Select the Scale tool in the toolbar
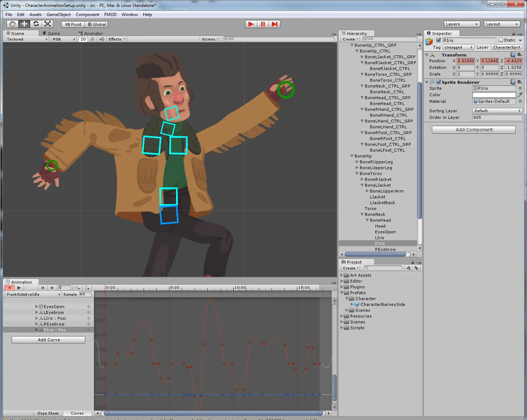This screenshot has width=527, height=420. click(47, 24)
